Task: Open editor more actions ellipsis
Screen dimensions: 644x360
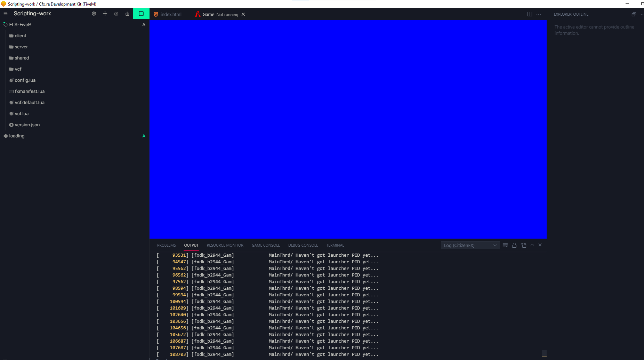Action: (539, 14)
